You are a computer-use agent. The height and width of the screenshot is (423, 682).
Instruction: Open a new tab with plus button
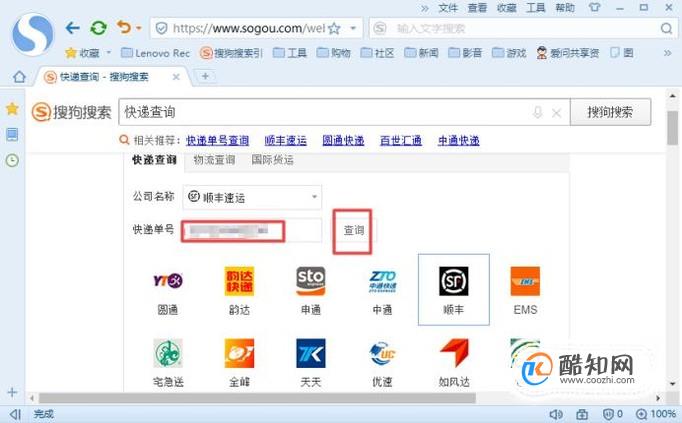[205, 77]
